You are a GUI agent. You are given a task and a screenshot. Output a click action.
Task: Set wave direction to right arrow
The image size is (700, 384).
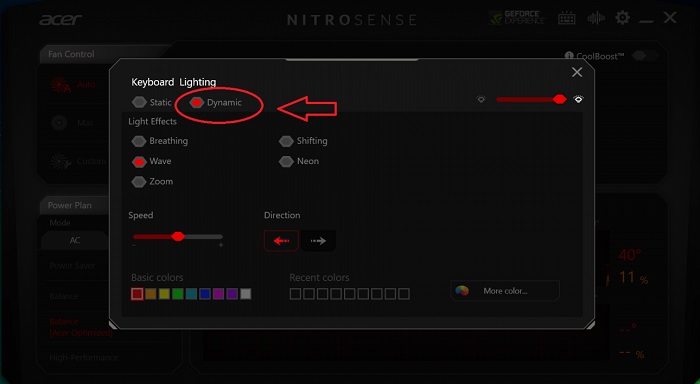[318, 241]
